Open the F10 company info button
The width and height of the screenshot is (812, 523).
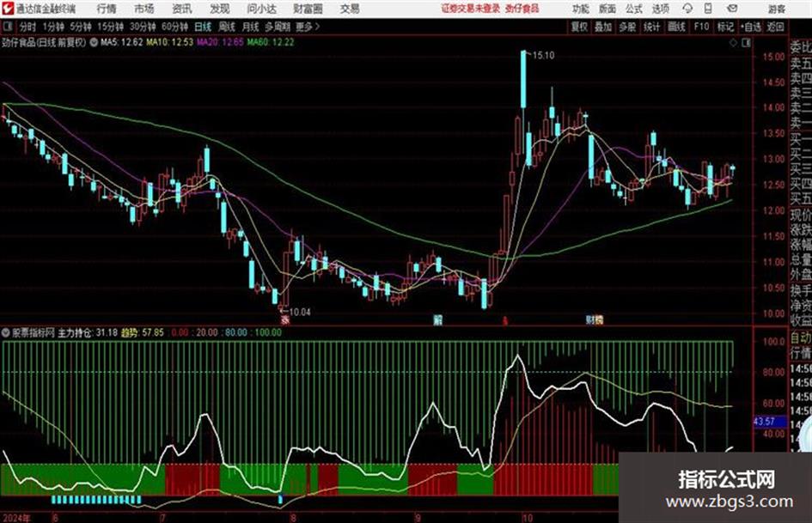pos(701,27)
